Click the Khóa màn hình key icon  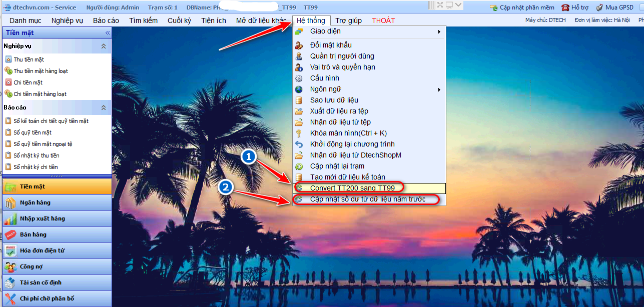pos(299,133)
